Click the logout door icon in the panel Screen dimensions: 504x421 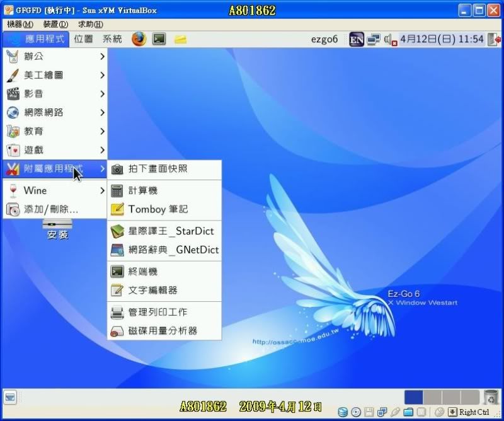(495, 39)
